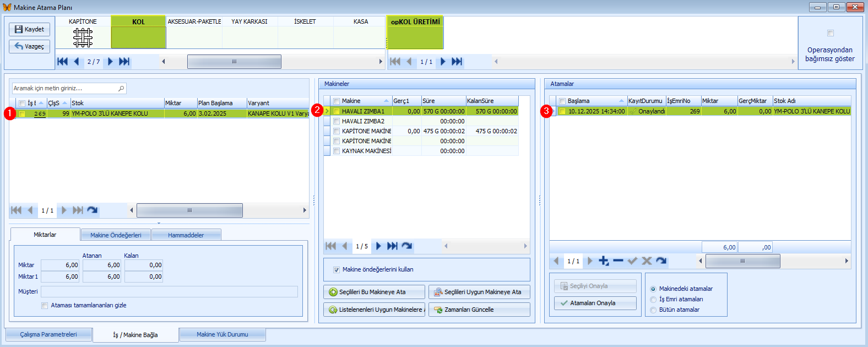This screenshot has height=347, width=868.
Task: Toggle 'Makine öndeğerlerini kullan' checkbox
Action: point(337,270)
